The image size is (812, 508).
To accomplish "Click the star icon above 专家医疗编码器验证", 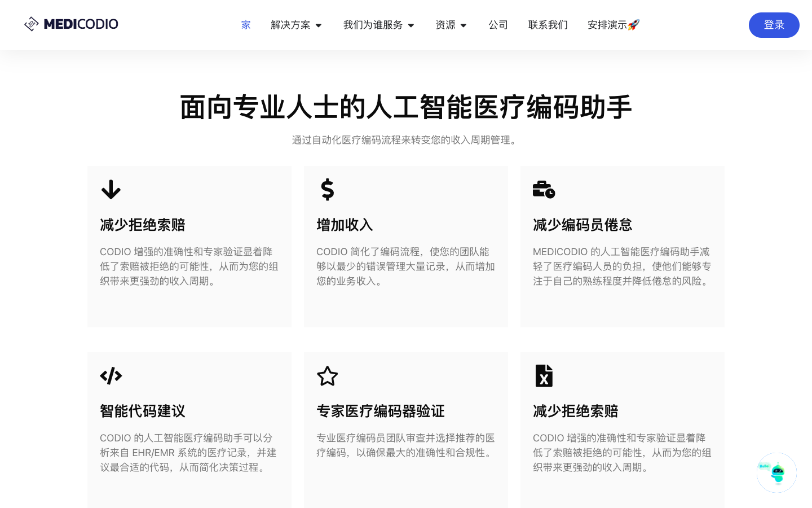I will pos(328,376).
